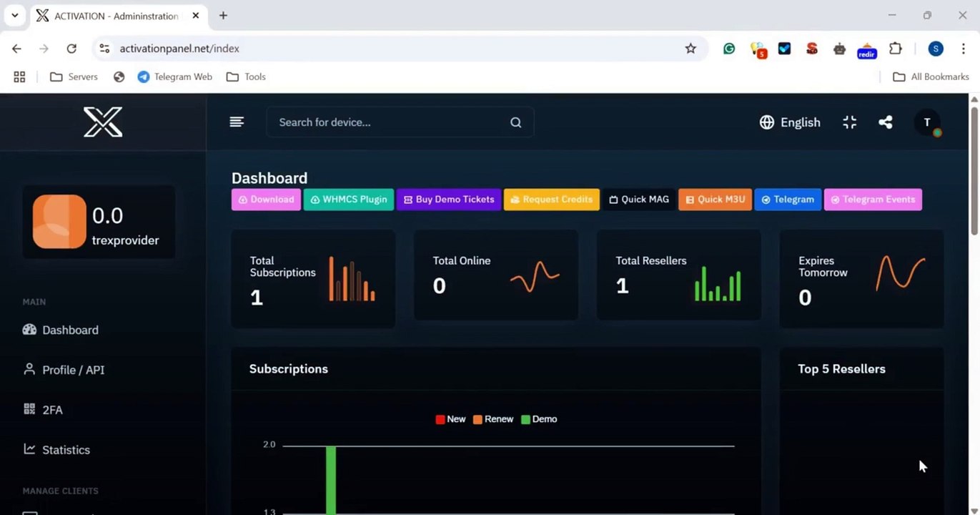Click the Buy Demo Tickets button
Viewport: 980px width, 515px height.
tap(449, 200)
